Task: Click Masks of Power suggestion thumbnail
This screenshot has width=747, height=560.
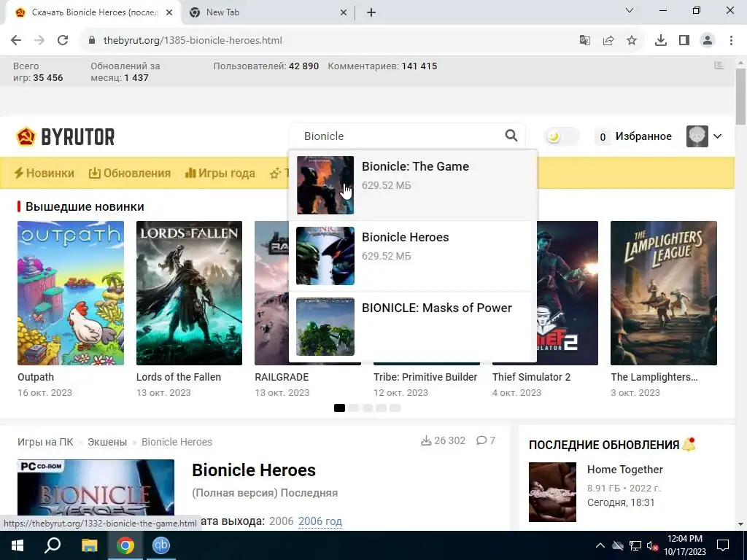Action: [x=325, y=327]
